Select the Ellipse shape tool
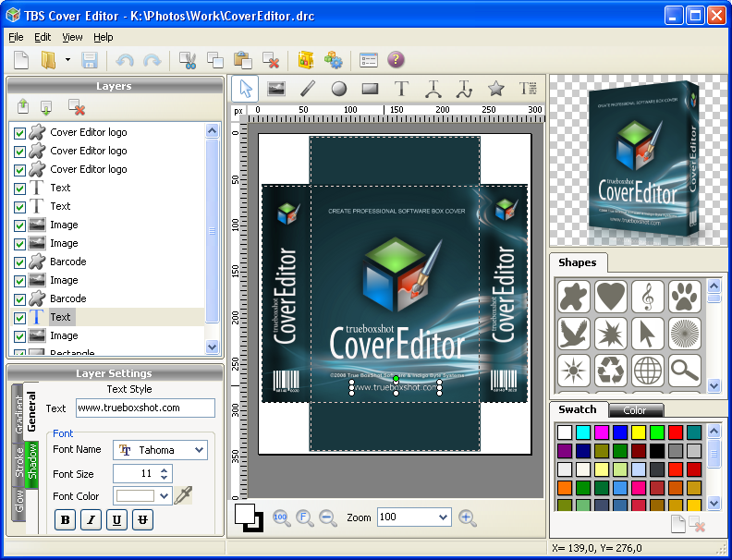Viewport: 732px width, 560px height. (339, 89)
